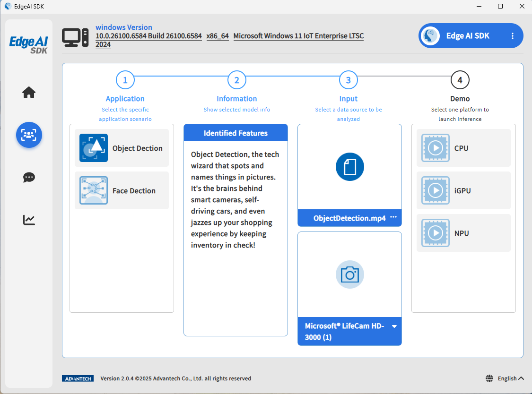Expand the Microsoft LifeCam HD-3000 dropdown
The height and width of the screenshot is (394, 532).
point(394,326)
